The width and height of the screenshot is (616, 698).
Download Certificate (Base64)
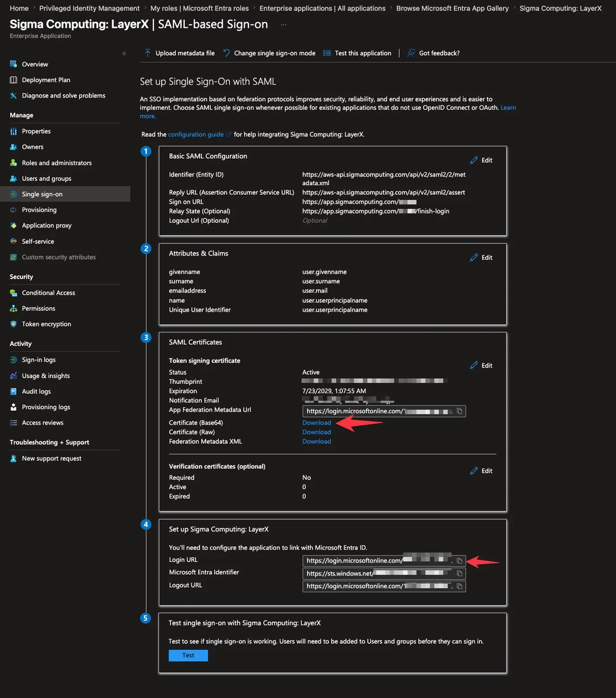point(316,423)
